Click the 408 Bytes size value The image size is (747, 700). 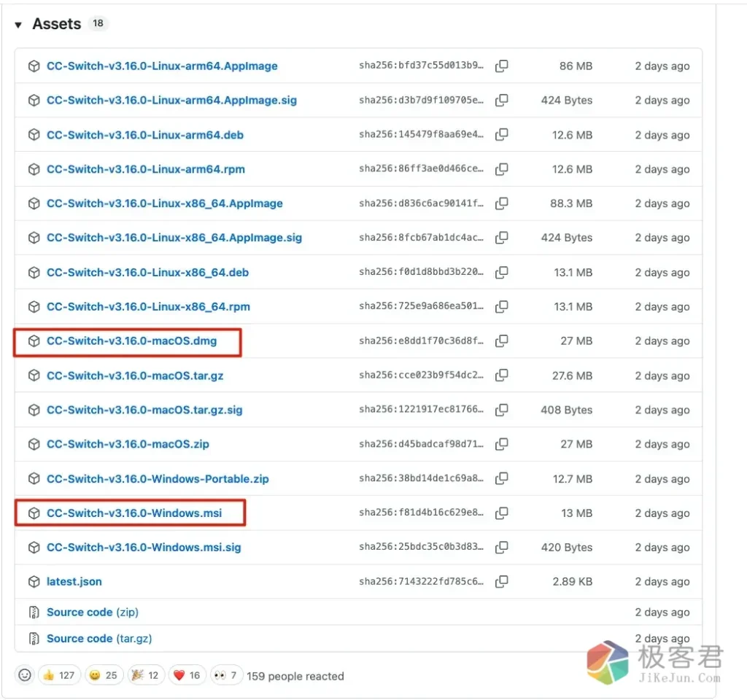pos(566,410)
